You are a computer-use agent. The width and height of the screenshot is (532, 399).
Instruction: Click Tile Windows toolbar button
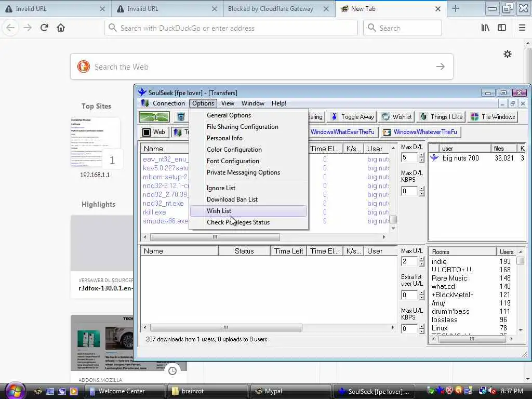(x=493, y=117)
